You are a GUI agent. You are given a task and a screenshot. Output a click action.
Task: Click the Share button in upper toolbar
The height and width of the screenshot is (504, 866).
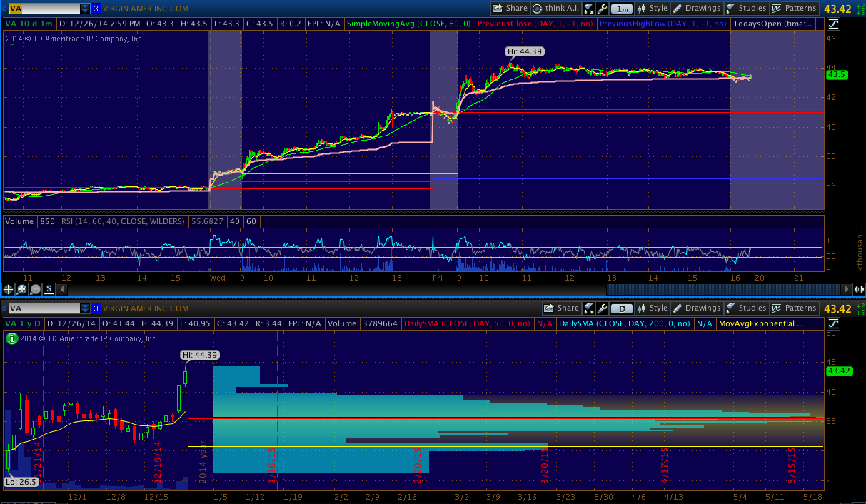(x=510, y=9)
